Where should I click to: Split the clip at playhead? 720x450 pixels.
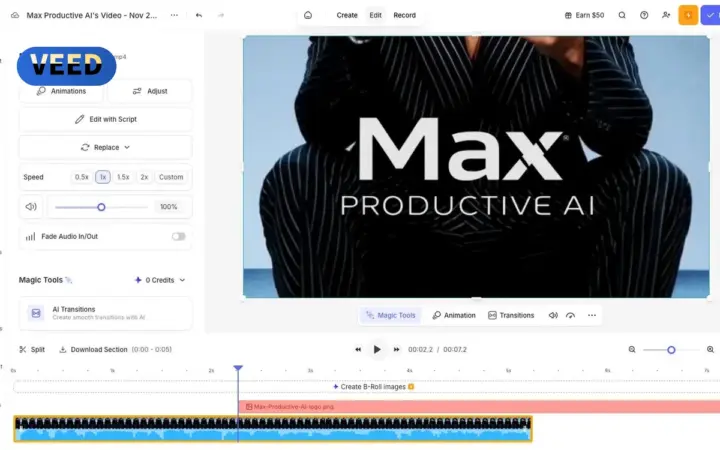point(32,349)
